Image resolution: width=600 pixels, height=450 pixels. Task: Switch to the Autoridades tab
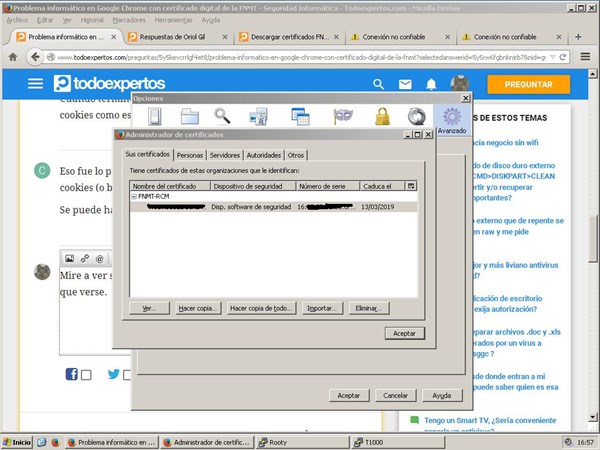pos(263,155)
